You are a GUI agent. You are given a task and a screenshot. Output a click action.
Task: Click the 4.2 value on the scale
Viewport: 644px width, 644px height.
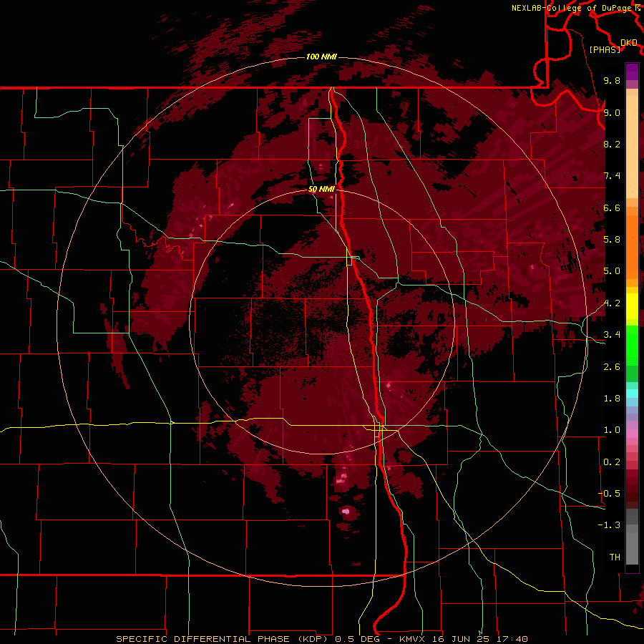click(612, 303)
